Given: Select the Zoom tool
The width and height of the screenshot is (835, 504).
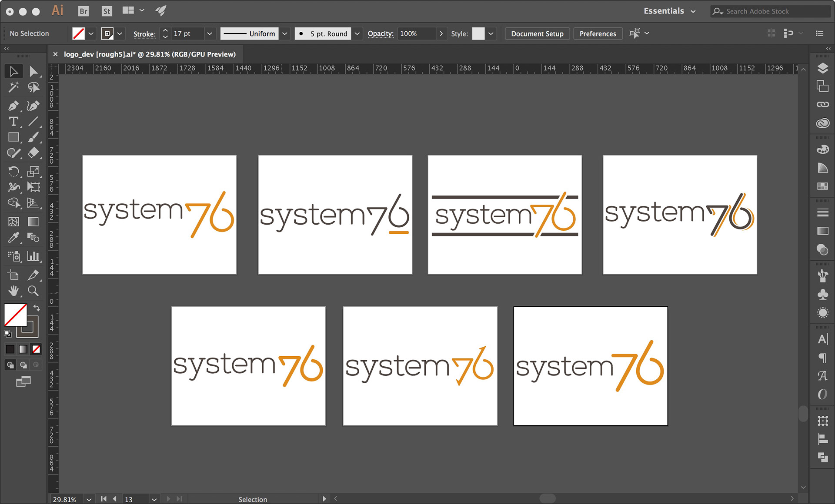Looking at the screenshot, I should (x=33, y=291).
